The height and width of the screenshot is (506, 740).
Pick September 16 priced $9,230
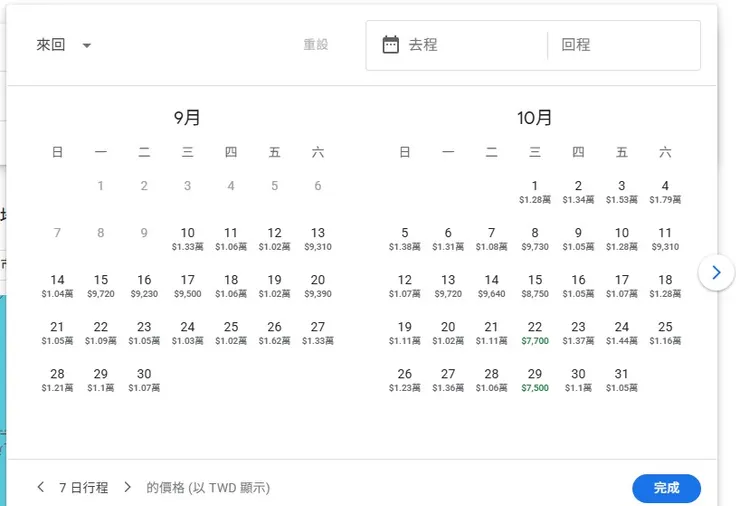144,285
